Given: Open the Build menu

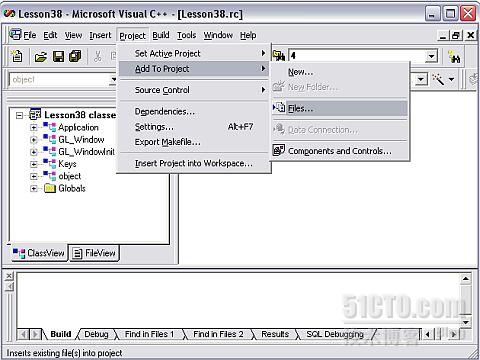Looking at the screenshot, I should pyautogui.click(x=161, y=35).
